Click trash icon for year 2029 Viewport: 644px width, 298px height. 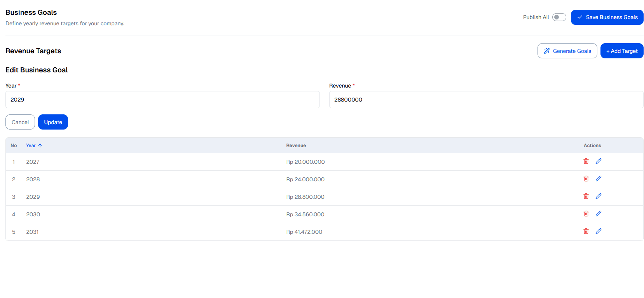coord(586,196)
